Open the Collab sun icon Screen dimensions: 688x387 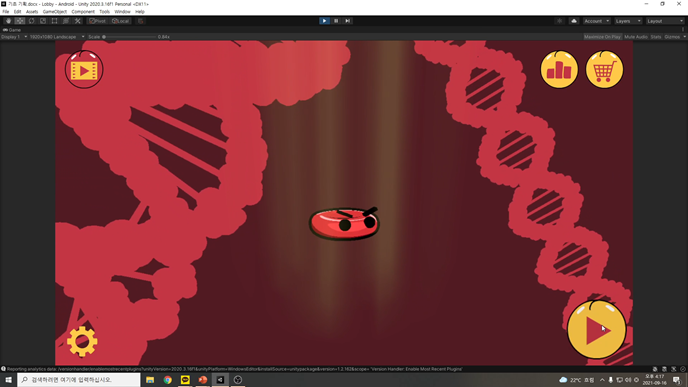click(x=559, y=21)
